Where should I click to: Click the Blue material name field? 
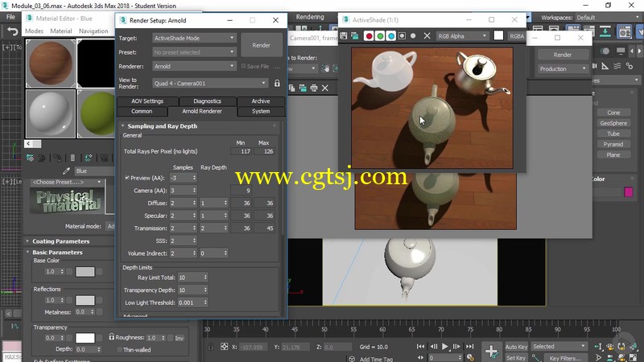(94, 171)
